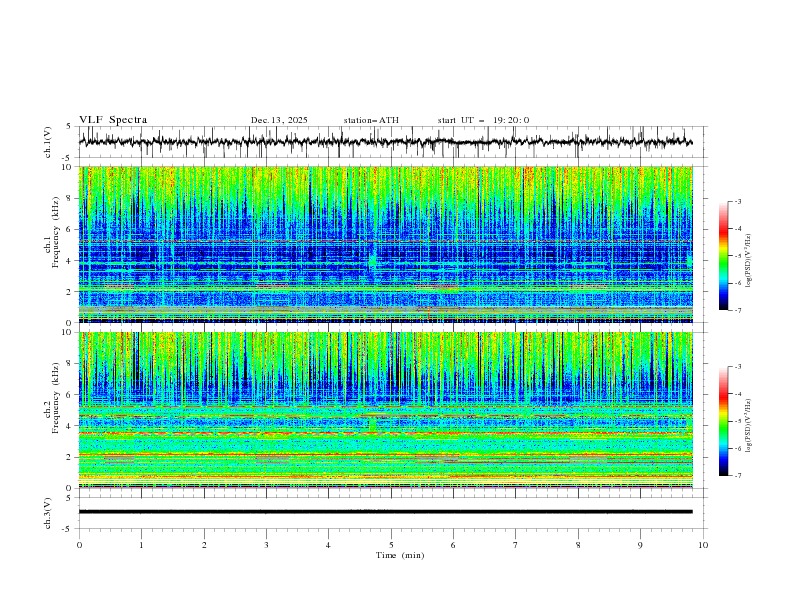Click the ch.1 colorbar 'log(PSD)(V²/Hz)' label
Image resolution: width=792 pixels, height=612 pixels.
[x=749, y=261]
